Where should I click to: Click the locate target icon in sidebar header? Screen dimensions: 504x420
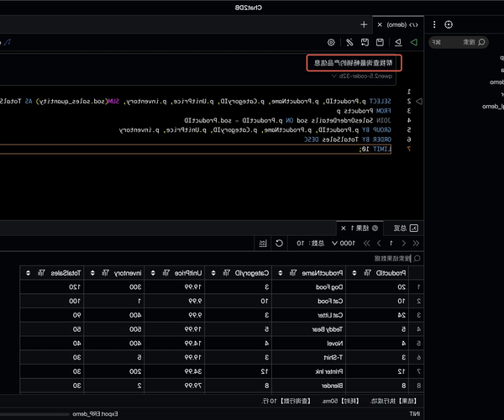point(448,25)
